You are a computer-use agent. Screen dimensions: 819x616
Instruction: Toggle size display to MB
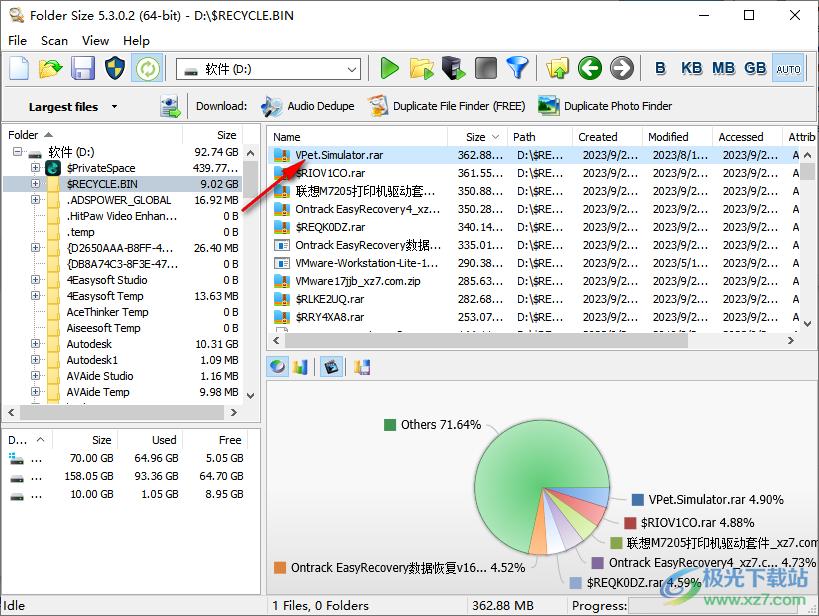[x=723, y=68]
